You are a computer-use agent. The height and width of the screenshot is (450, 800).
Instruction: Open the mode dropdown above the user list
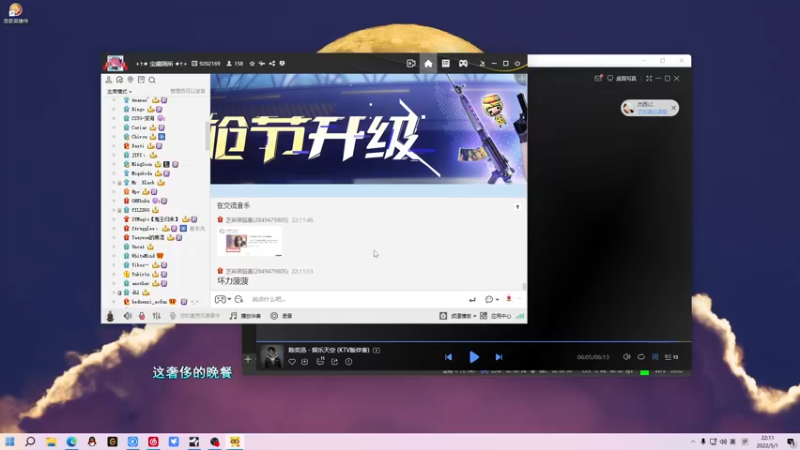(119, 91)
